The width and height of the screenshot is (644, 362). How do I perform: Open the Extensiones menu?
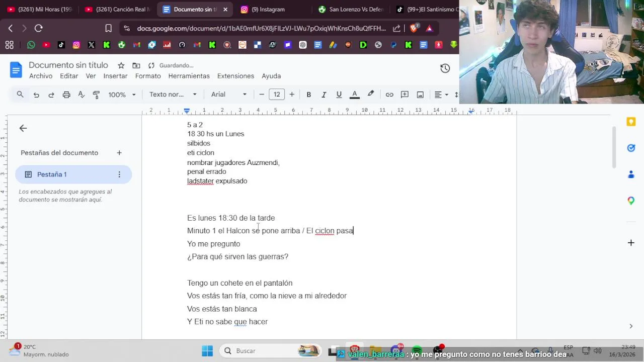235,76
